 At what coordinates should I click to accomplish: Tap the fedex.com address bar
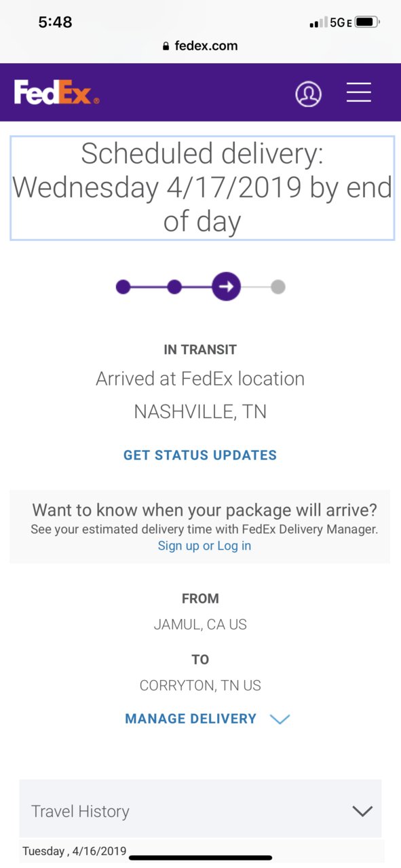[x=200, y=46]
